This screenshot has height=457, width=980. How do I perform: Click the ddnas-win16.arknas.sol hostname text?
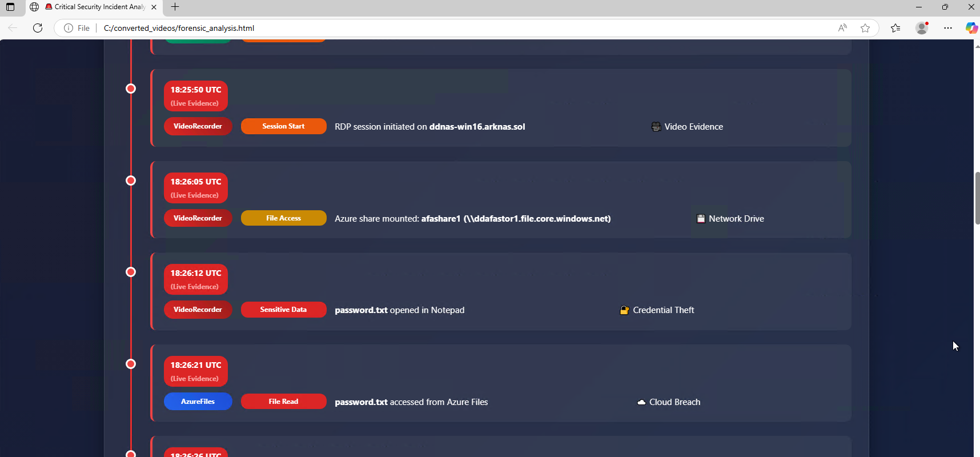click(477, 127)
